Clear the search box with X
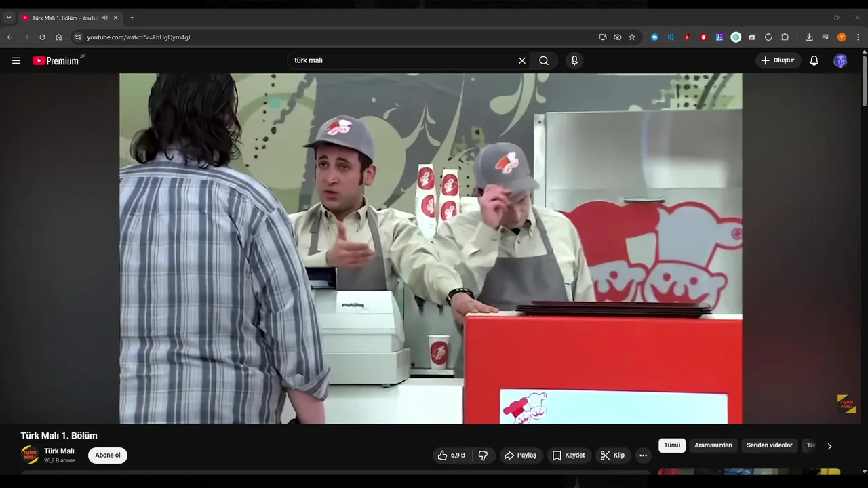 522,60
